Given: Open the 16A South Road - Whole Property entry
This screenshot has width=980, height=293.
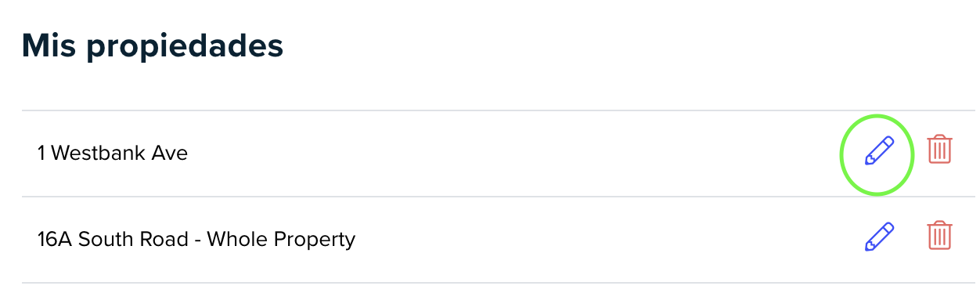Looking at the screenshot, I should click(x=196, y=239).
